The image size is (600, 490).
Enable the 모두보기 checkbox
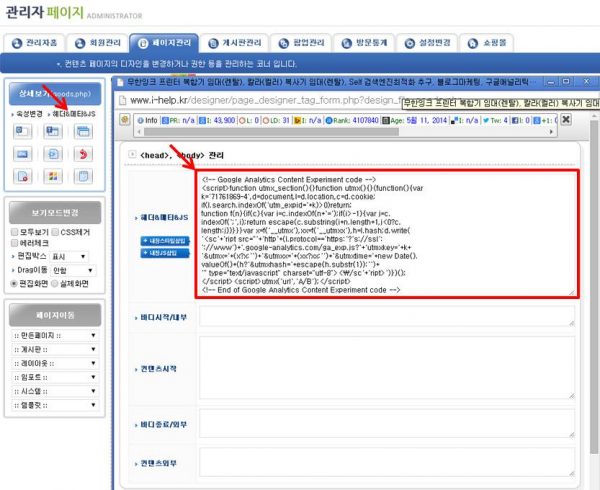[15, 232]
